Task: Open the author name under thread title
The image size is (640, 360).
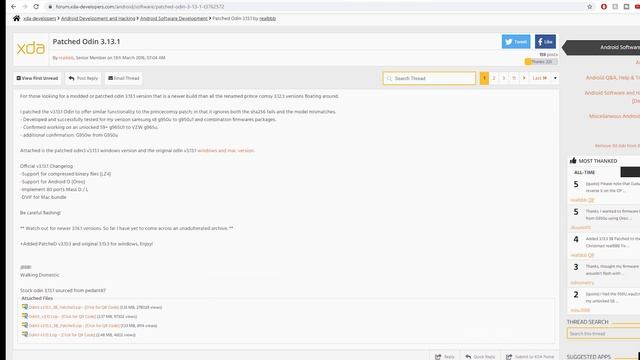Action: (x=66, y=58)
